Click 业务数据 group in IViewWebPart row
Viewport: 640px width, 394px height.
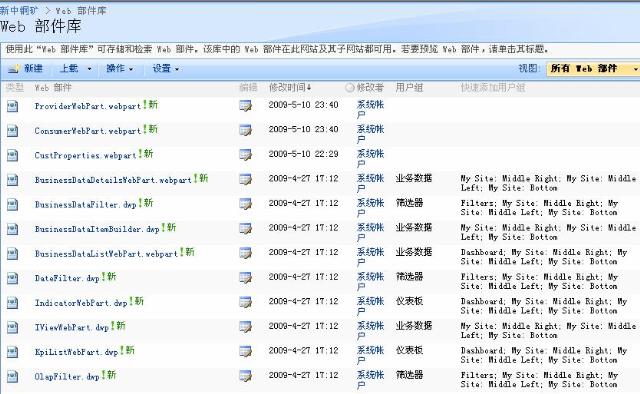[413, 325]
